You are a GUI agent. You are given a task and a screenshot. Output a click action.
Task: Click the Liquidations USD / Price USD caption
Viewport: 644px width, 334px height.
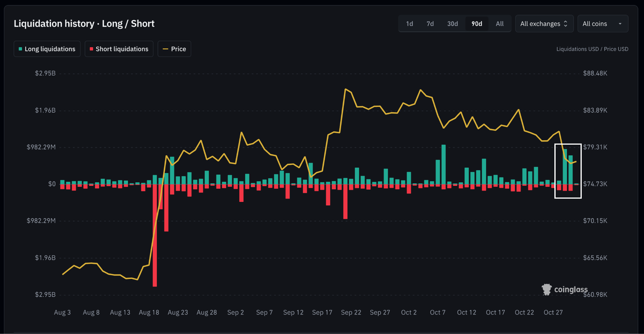(592, 49)
